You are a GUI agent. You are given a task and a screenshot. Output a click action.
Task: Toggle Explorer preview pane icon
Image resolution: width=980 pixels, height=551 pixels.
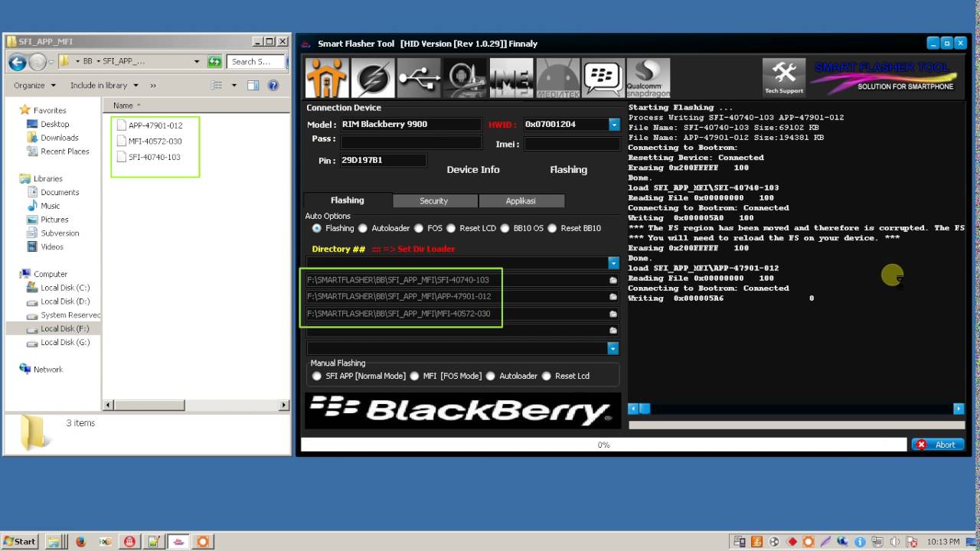point(253,86)
